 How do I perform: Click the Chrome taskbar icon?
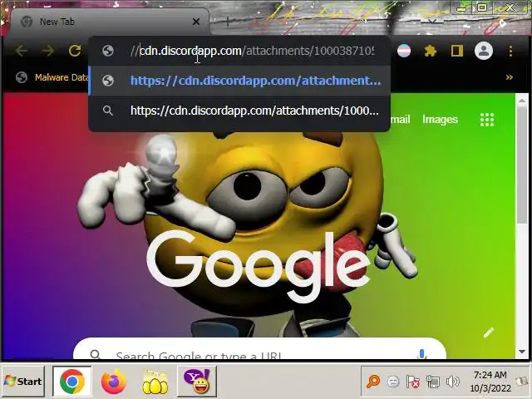72,382
